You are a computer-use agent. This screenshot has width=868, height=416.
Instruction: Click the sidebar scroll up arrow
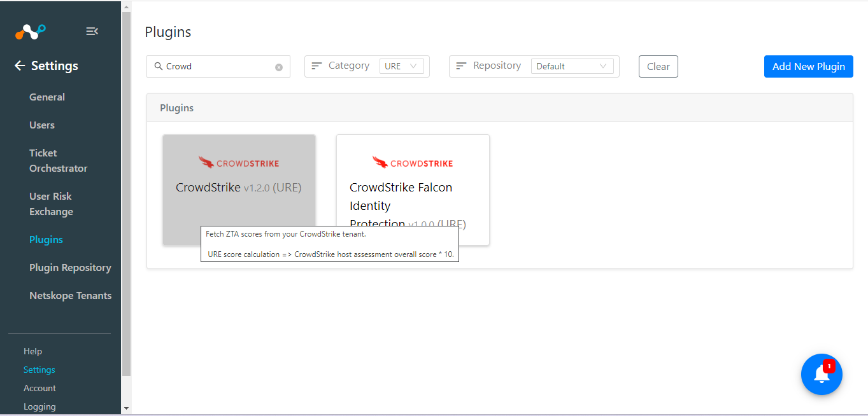coord(126,6)
